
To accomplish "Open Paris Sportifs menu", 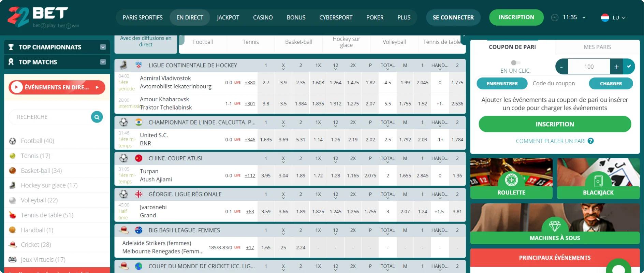I will click(143, 17).
